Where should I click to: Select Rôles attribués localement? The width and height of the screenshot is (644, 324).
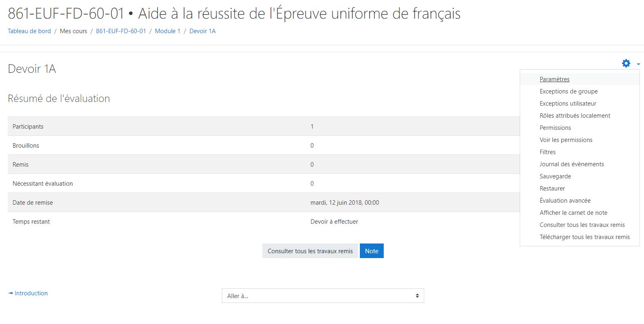pos(575,116)
